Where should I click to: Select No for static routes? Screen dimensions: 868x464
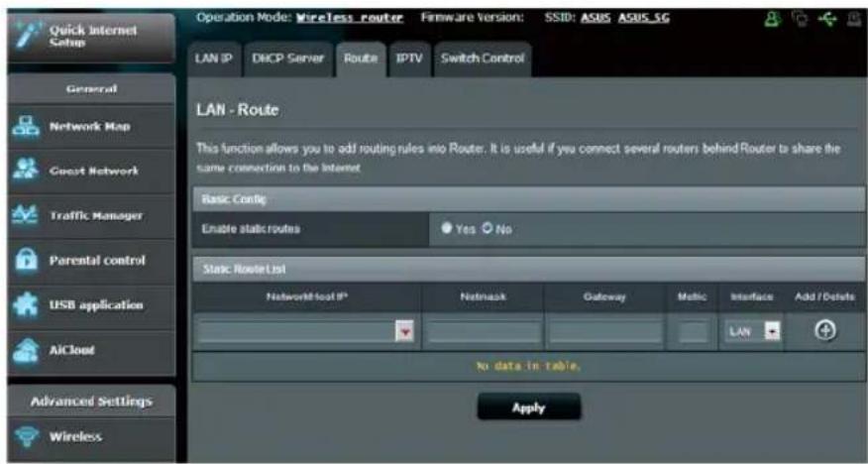(x=488, y=228)
